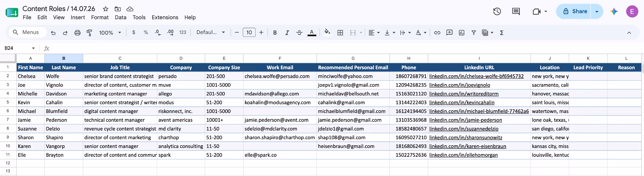Expand merge cells options arrow
644x176 pixels.
click(361, 32)
